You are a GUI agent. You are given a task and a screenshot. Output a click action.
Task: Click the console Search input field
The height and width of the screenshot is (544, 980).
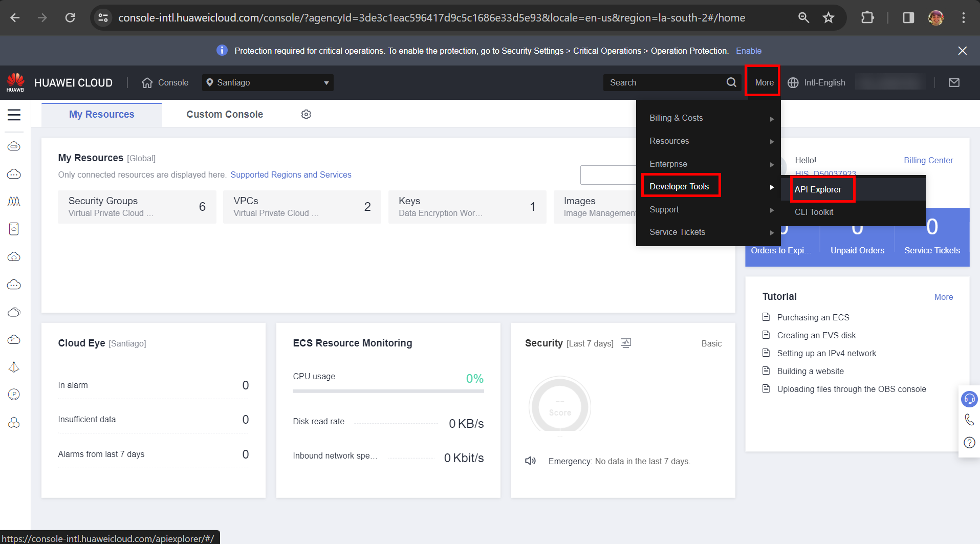tap(665, 83)
